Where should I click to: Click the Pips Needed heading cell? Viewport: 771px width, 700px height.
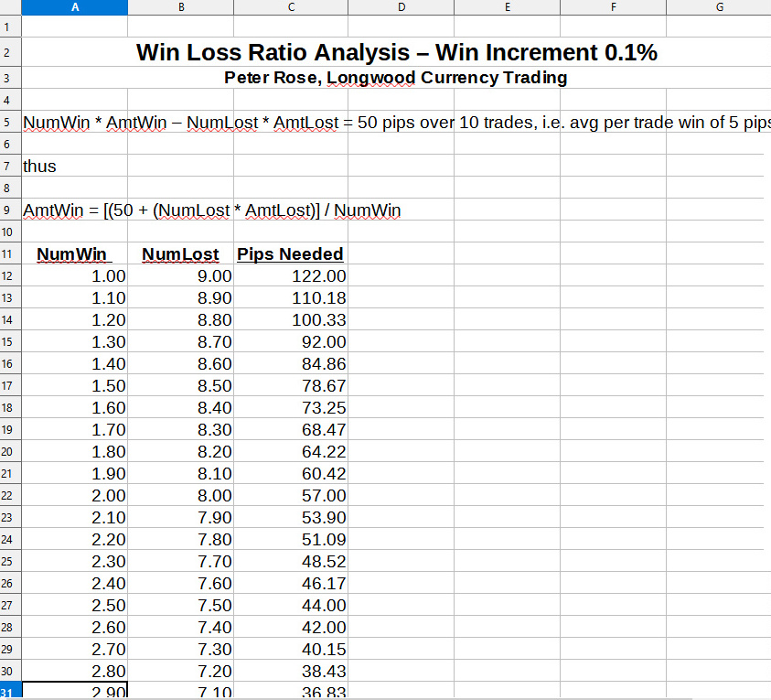point(290,254)
